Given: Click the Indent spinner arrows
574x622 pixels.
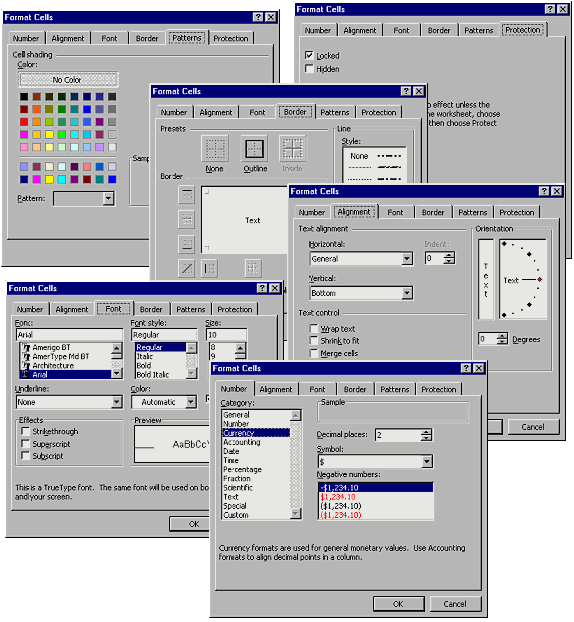Looking at the screenshot, I should tap(449, 259).
